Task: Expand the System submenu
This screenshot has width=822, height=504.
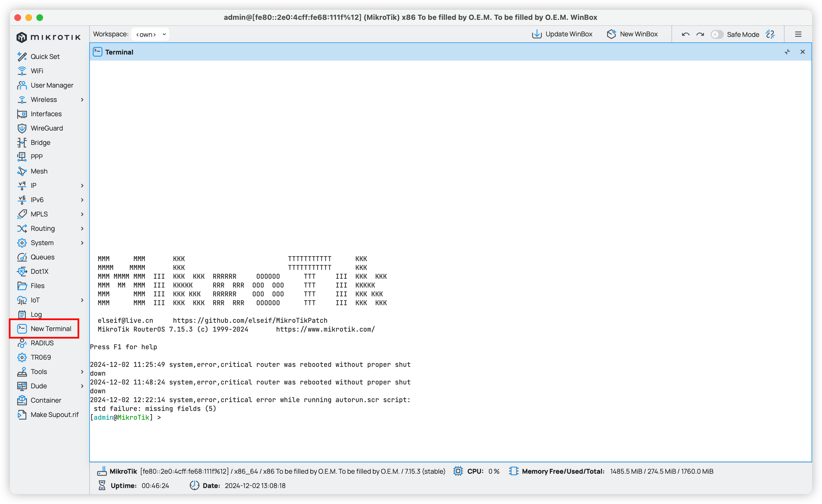Action: [x=82, y=243]
